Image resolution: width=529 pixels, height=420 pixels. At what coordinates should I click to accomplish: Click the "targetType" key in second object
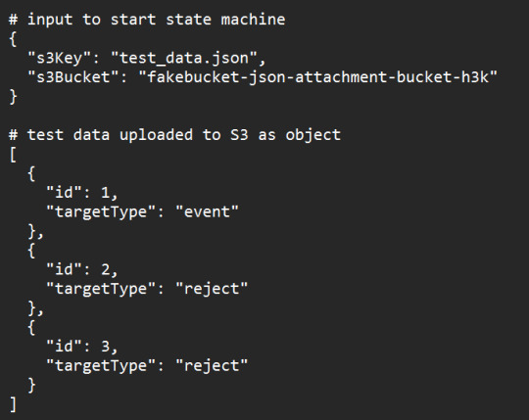pyautogui.click(x=101, y=289)
